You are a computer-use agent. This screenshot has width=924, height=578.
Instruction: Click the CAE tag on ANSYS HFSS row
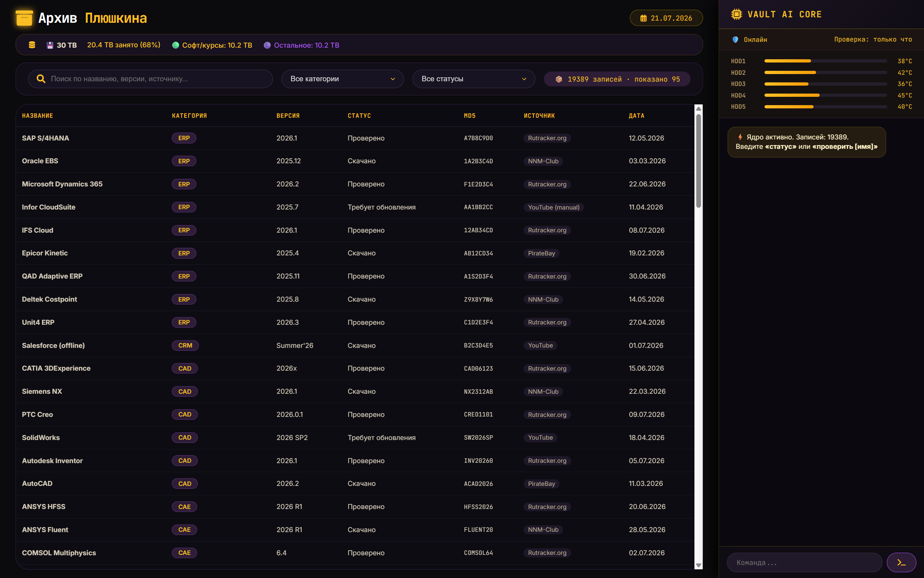click(x=184, y=506)
